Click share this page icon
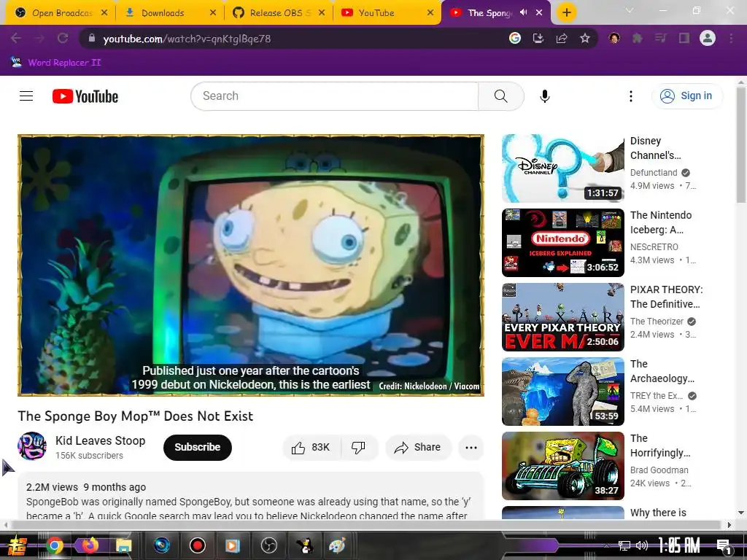The height and width of the screenshot is (560, 747). pyautogui.click(x=562, y=39)
